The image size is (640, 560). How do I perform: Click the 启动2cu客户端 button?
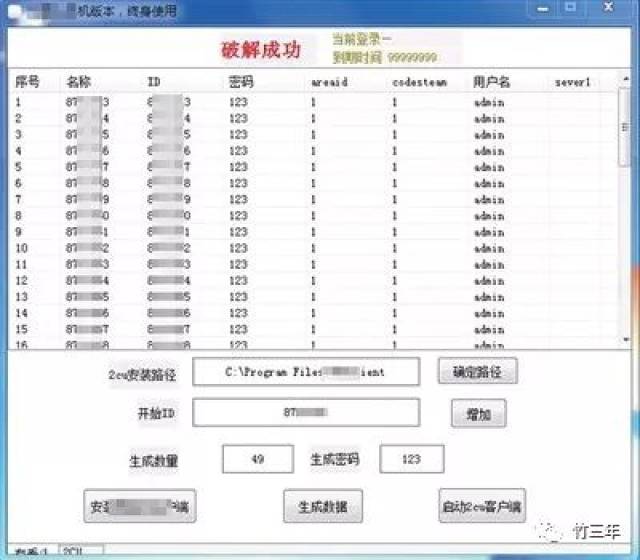point(482,506)
